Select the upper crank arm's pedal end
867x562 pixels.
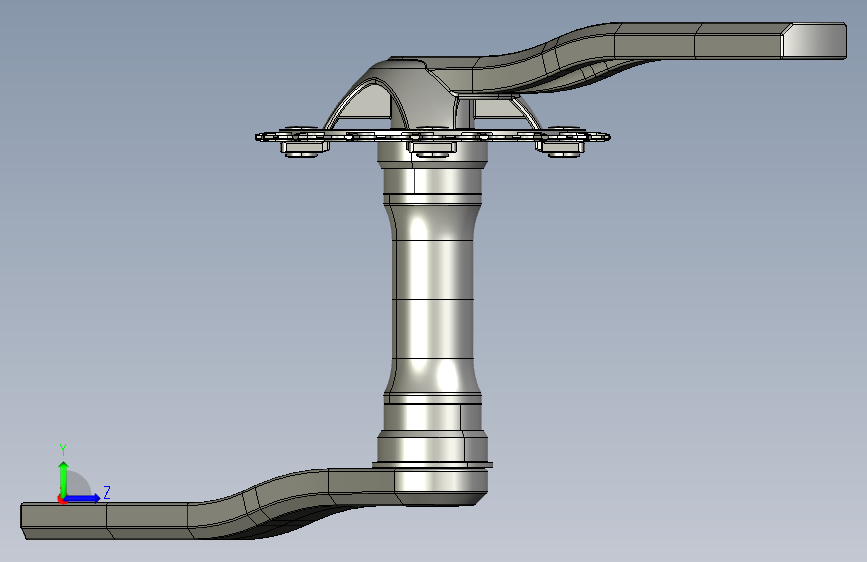(x=814, y=40)
